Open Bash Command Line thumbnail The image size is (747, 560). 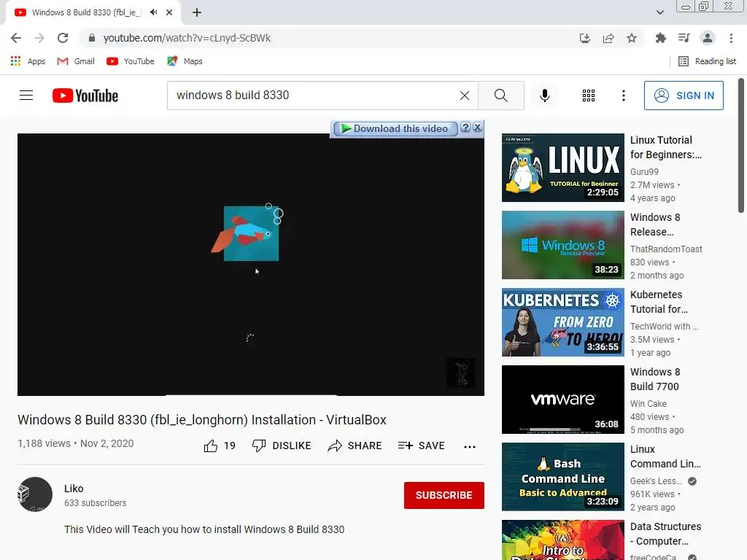coord(562,477)
